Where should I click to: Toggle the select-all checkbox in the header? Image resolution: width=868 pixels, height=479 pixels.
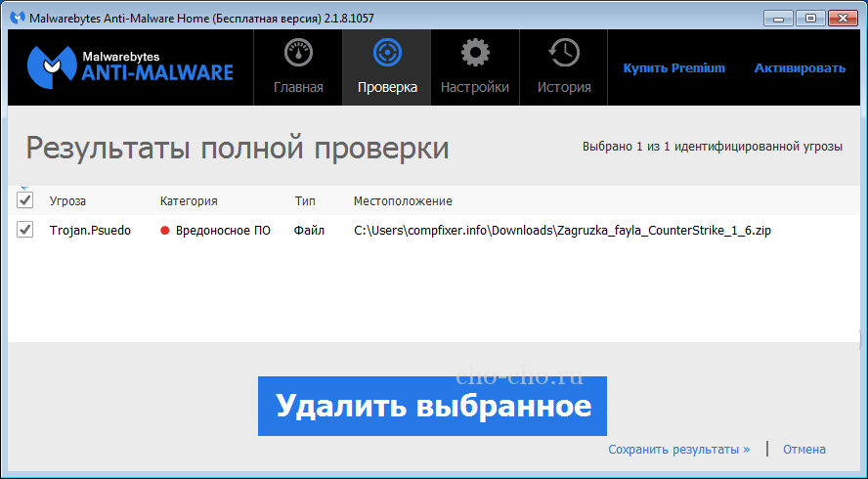tap(25, 200)
